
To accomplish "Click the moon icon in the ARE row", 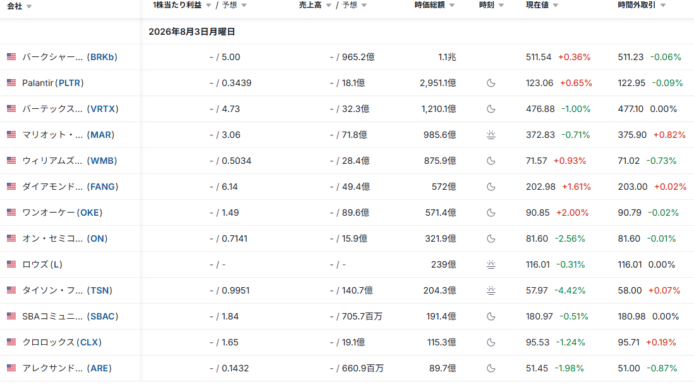I will pyautogui.click(x=491, y=368).
